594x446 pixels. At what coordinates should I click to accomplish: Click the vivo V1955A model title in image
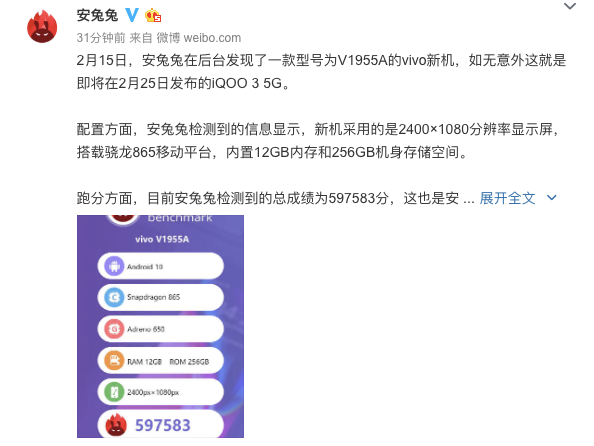pos(162,239)
